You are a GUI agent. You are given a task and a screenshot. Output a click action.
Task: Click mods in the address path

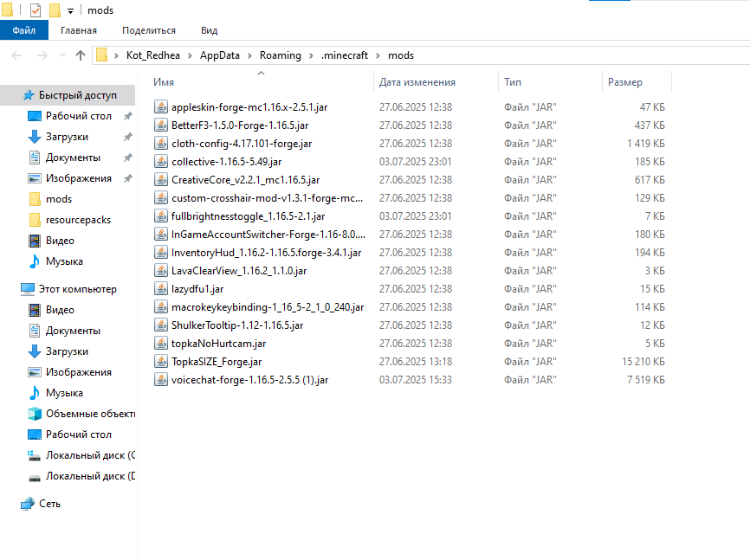401,55
